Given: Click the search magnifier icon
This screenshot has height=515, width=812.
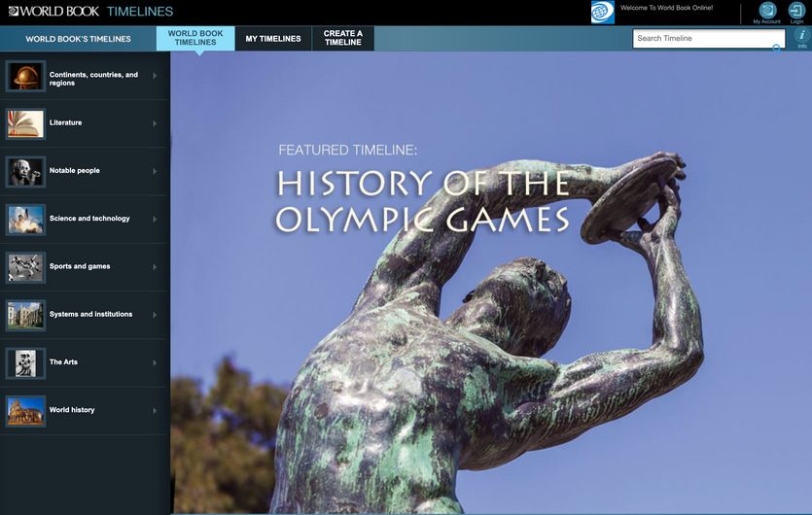Looking at the screenshot, I should pos(776,49).
